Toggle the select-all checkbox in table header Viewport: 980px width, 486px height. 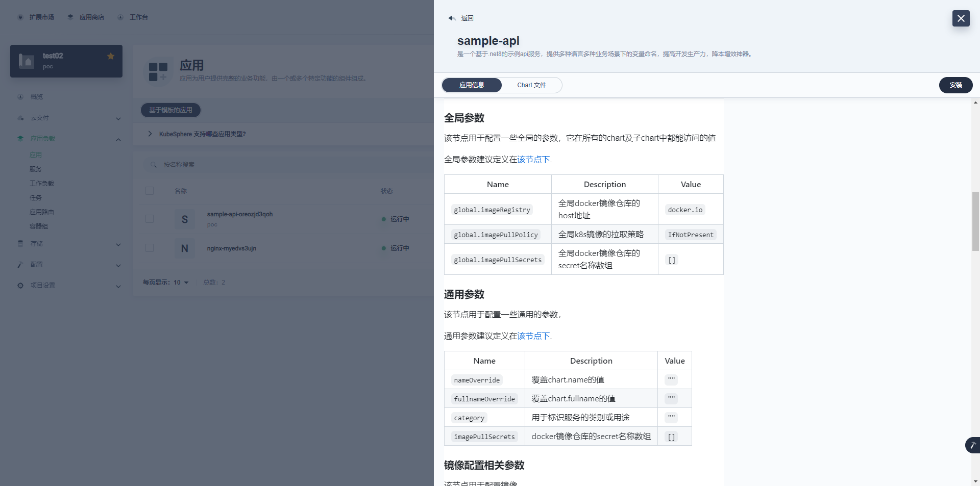pos(150,191)
